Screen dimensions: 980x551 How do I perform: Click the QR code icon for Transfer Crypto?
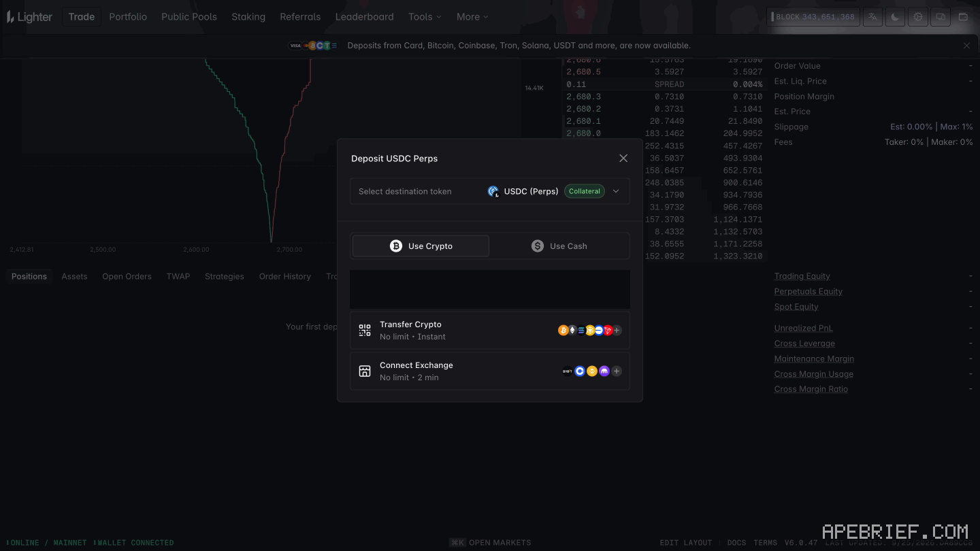click(365, 331)
